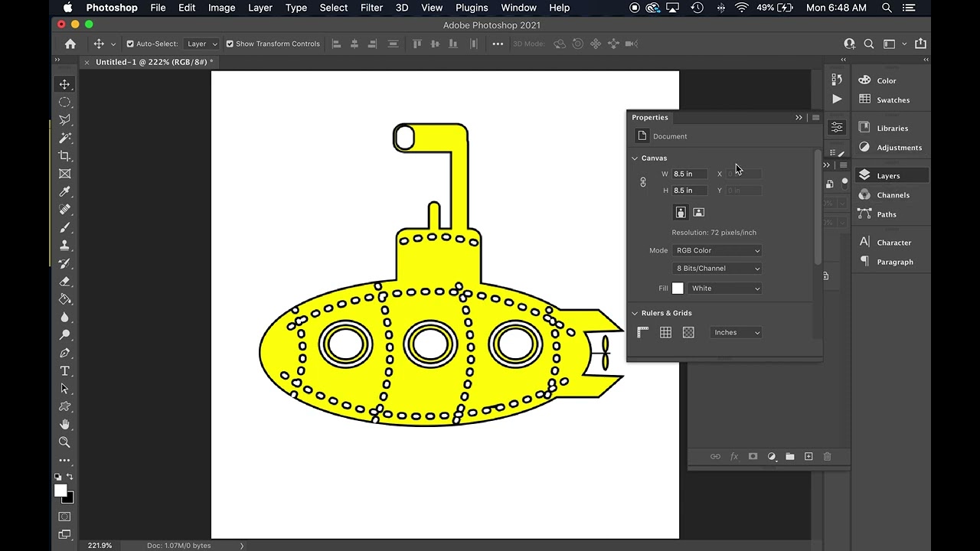
Task: Select the Path Selection tool
Action: click(x=65, y=389)
